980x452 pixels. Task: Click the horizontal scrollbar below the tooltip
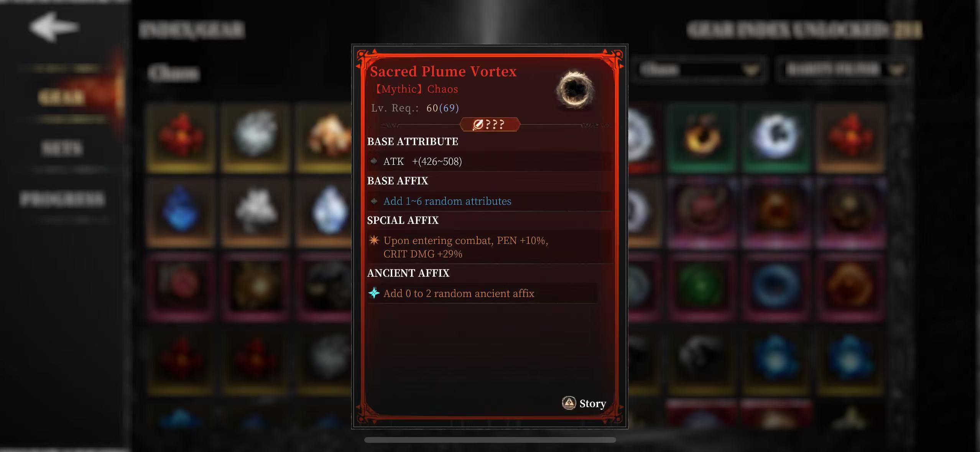coord(490,440)
